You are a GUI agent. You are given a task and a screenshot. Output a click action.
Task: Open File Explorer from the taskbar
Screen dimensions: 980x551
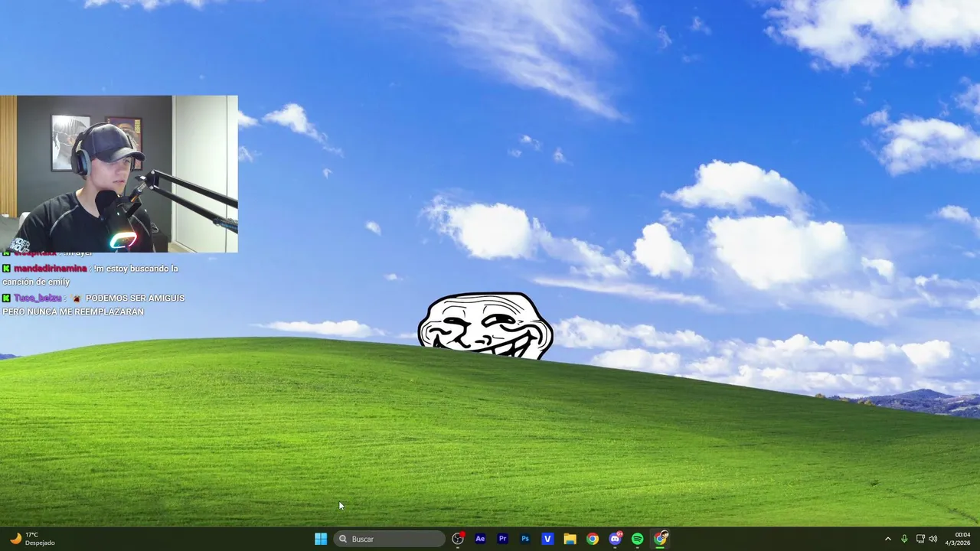[570, 539]
